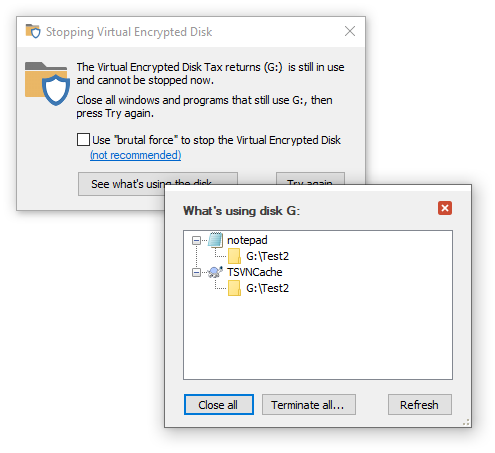
Task: Select G:\Test2 under notepad
Action: [x=267, y=256]
